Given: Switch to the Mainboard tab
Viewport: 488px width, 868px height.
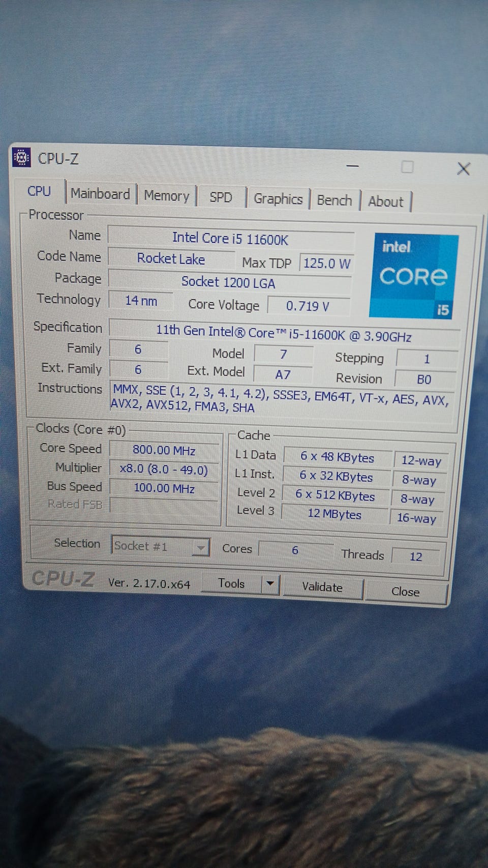Looking at the screenshot, I should pos(100,194).
